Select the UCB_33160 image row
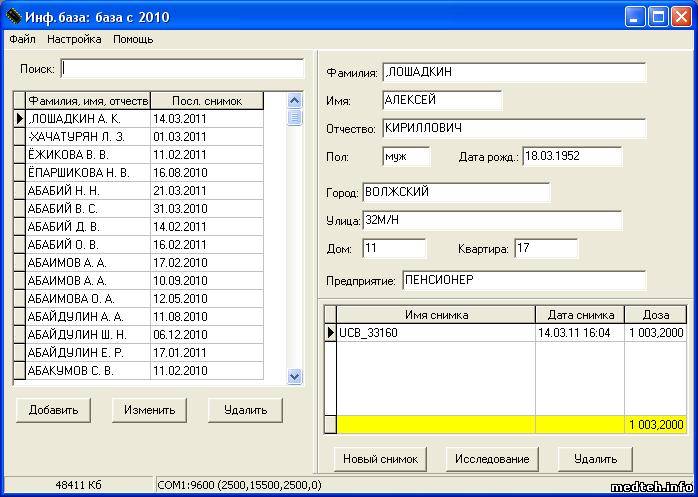This screenshot has width=698, height=497. [435, 333]
